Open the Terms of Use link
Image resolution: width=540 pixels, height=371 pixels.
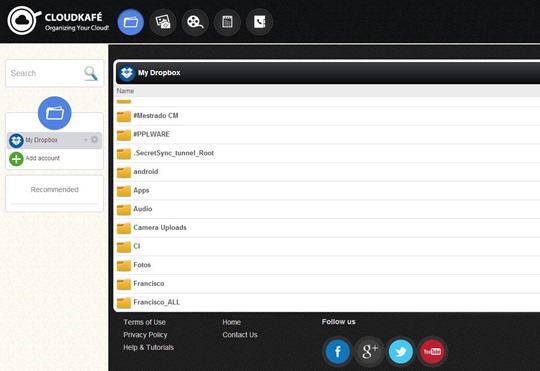coord(145,322)
